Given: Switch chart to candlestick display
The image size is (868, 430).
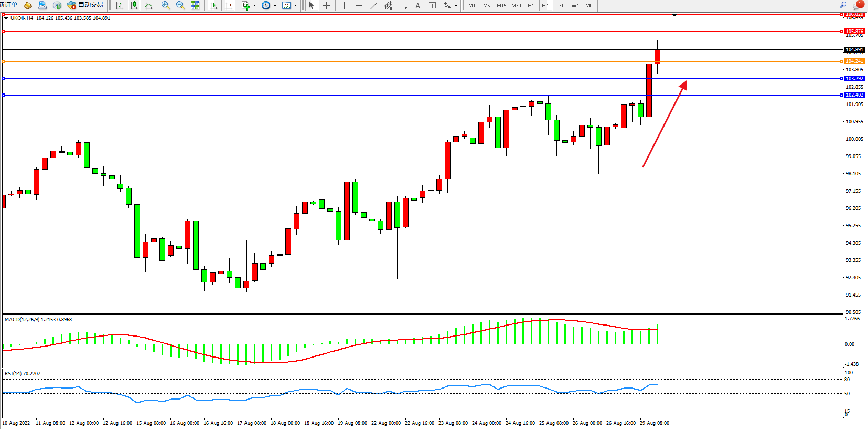Looking at the screenshot, I should (x=134, y=5).
